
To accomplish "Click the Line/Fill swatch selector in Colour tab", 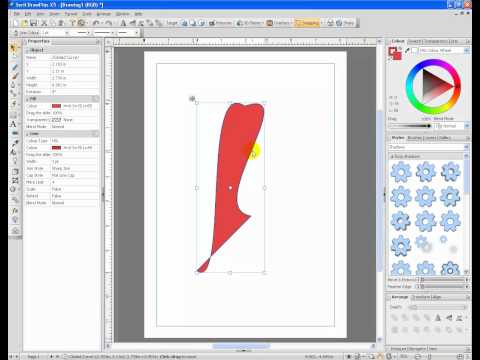I will (x=395, y=54).
